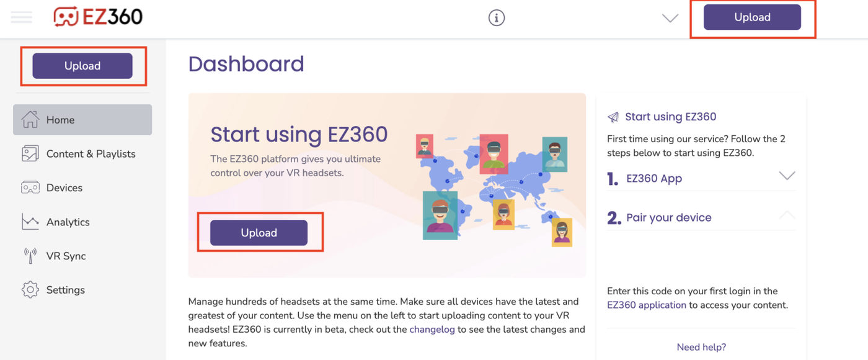Click the Analytics chart icon

30,222
